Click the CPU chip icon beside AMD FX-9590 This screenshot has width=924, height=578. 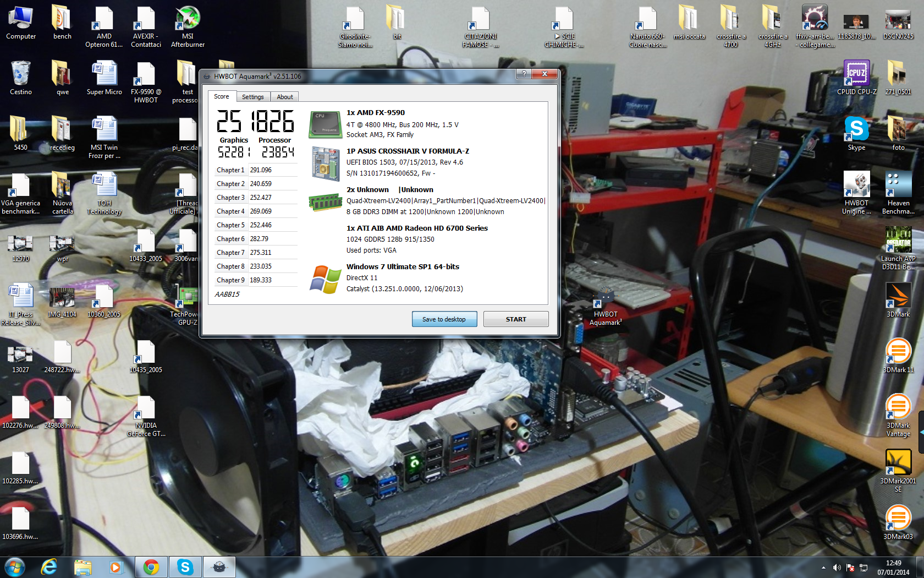[326, 124]
